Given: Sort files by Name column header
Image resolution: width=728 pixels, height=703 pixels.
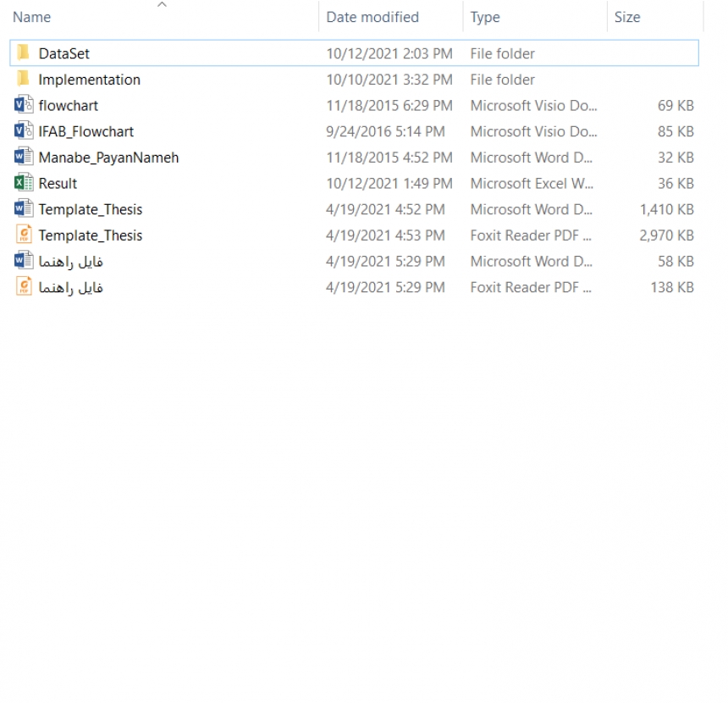Looking at the screenshot, I should (31, 17).
